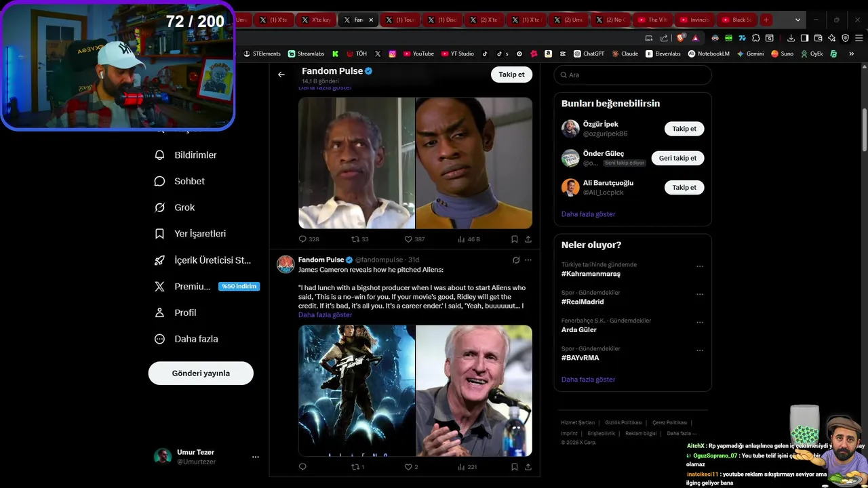
Task: Show more trends under Neler oluyor
Action: pos(588,380)
